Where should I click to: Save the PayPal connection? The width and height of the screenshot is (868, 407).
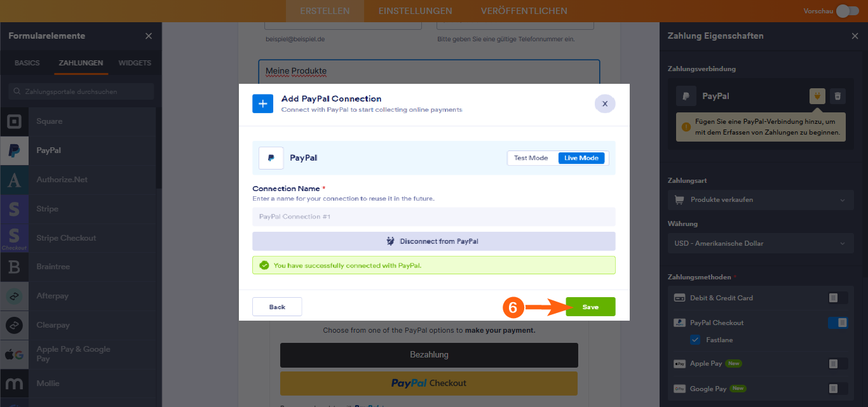coord(590,306)
